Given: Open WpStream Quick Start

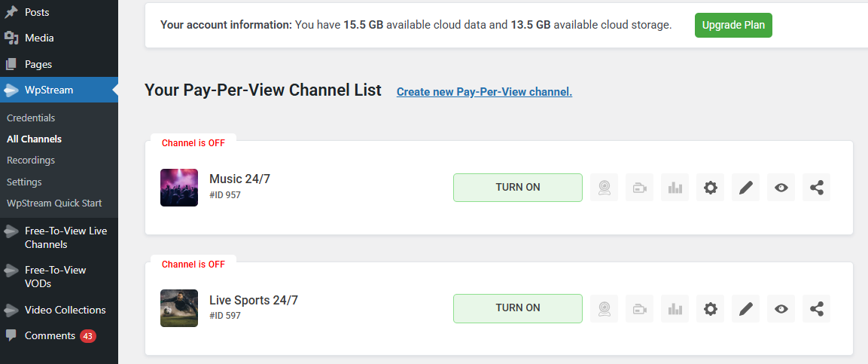Looking at the screenshot, I should (x=54, y=203).
